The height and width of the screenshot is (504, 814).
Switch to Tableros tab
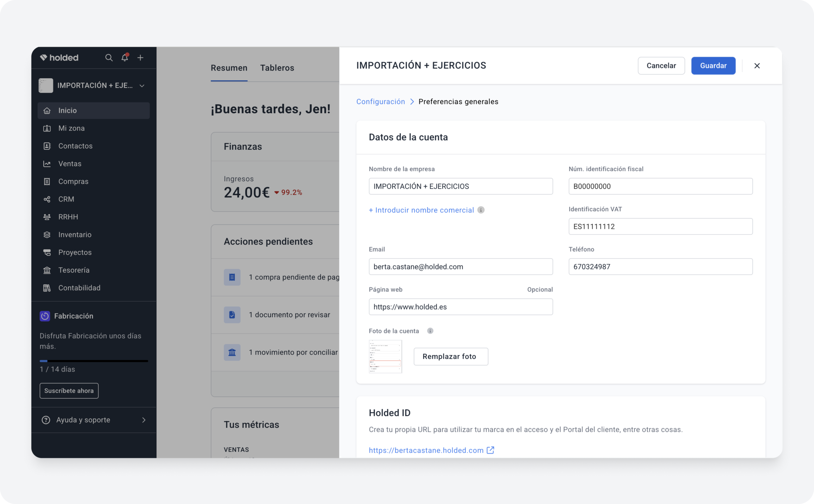pyautogui.click(x=277, y=68)
